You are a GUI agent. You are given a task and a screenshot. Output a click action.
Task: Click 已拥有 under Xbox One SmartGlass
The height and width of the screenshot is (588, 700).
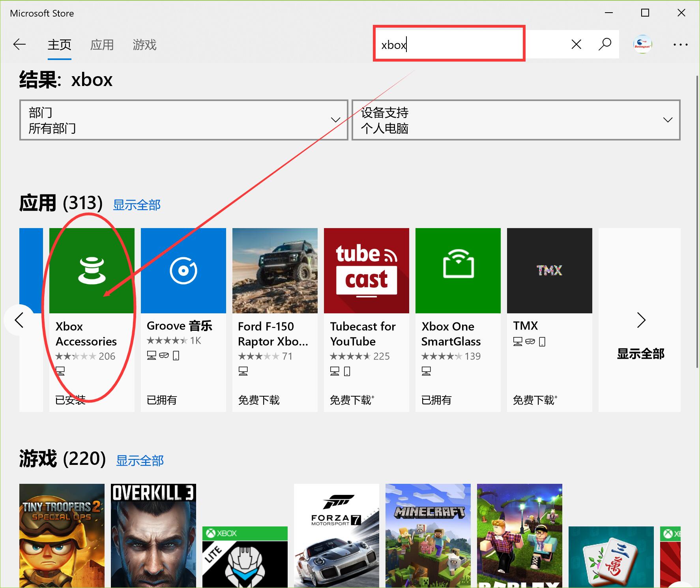coord(436,400)
